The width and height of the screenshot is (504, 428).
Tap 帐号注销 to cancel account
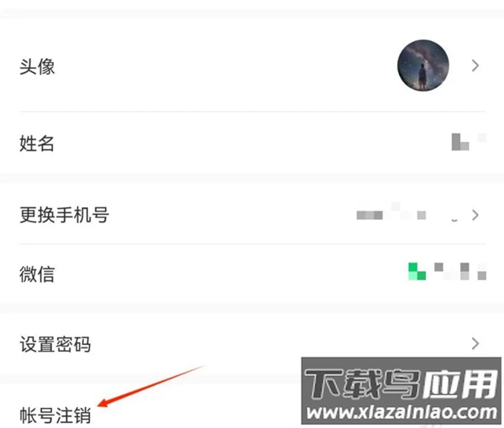coord(55,415)
